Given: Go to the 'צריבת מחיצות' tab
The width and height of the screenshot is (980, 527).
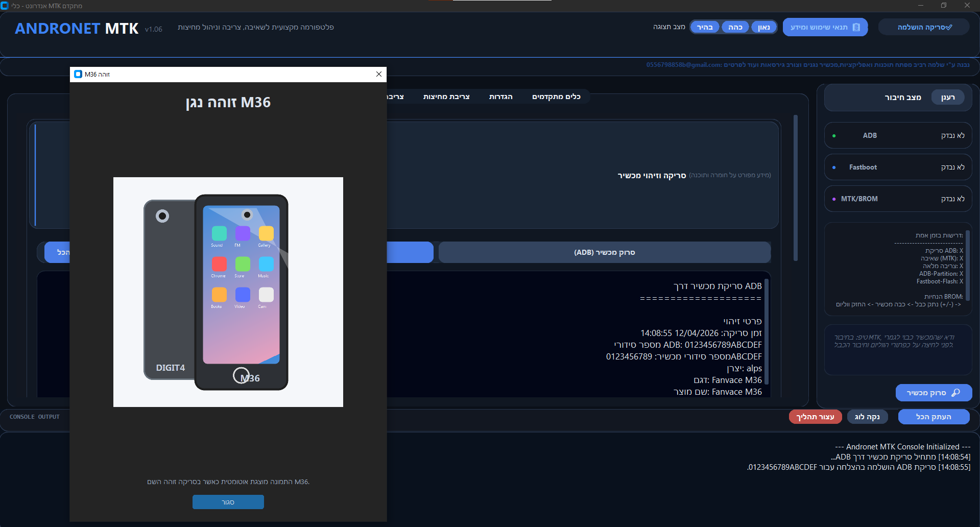Looking at the screenshot, I should 446,97.
